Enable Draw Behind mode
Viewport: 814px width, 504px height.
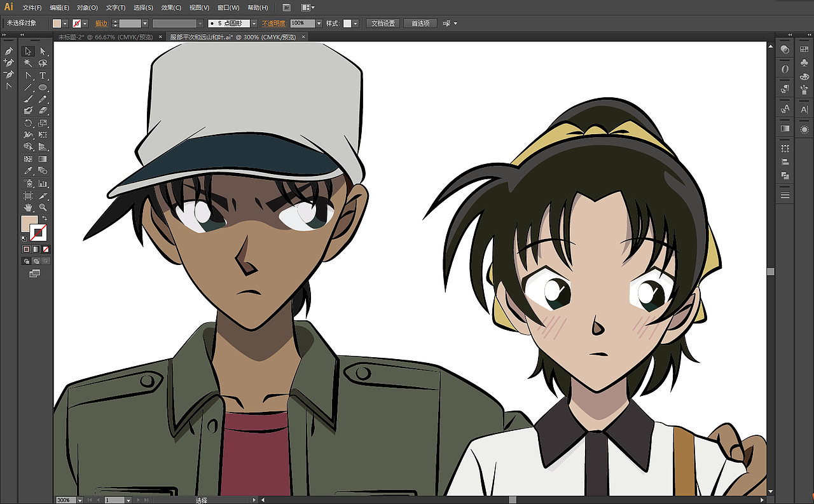(x=36, y=261)
